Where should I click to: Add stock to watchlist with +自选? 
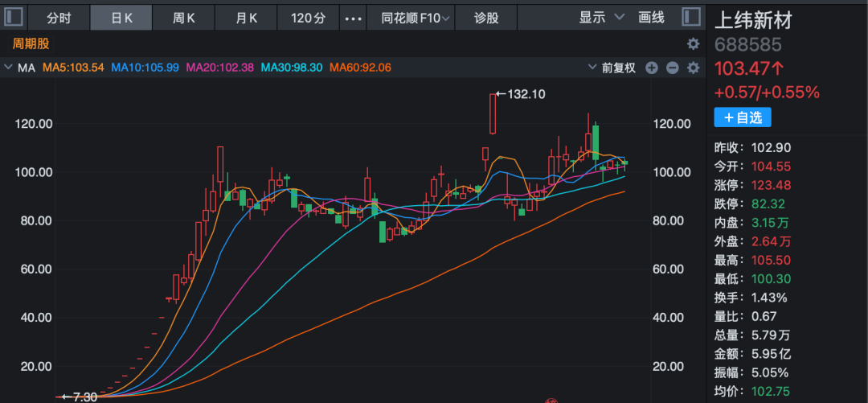tap(743, 117)
